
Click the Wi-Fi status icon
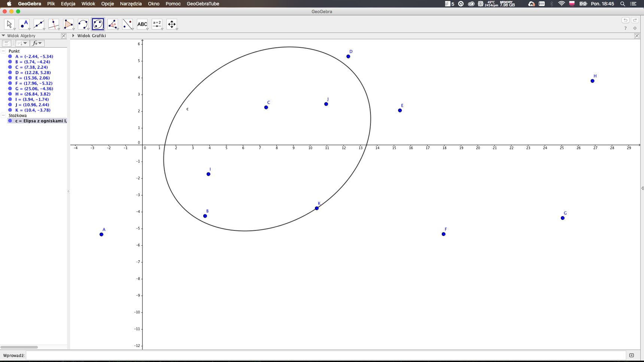(561, 4)
